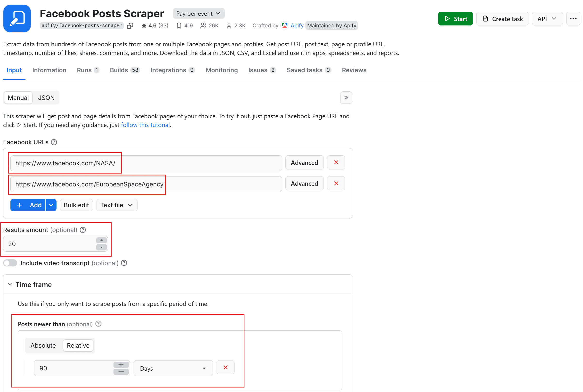Copy the apify/facebook-posts-scraper actor name
Viewport: 583px width, 392px height.
130,25
